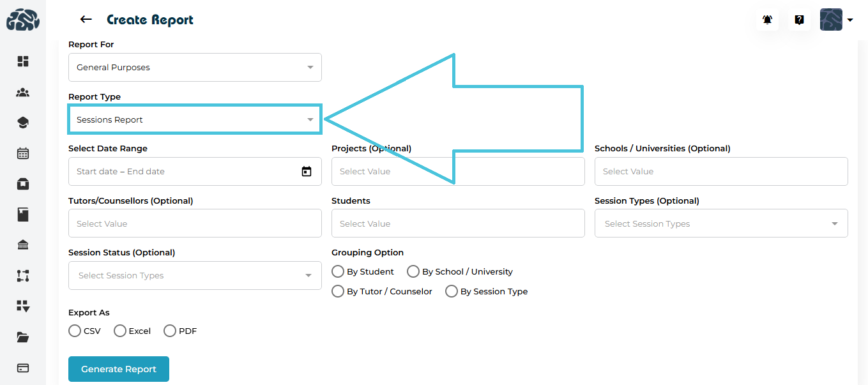Open the users group icon in the sidebar
Viewport: 868px width, 385px height.
tap(23, 93)
